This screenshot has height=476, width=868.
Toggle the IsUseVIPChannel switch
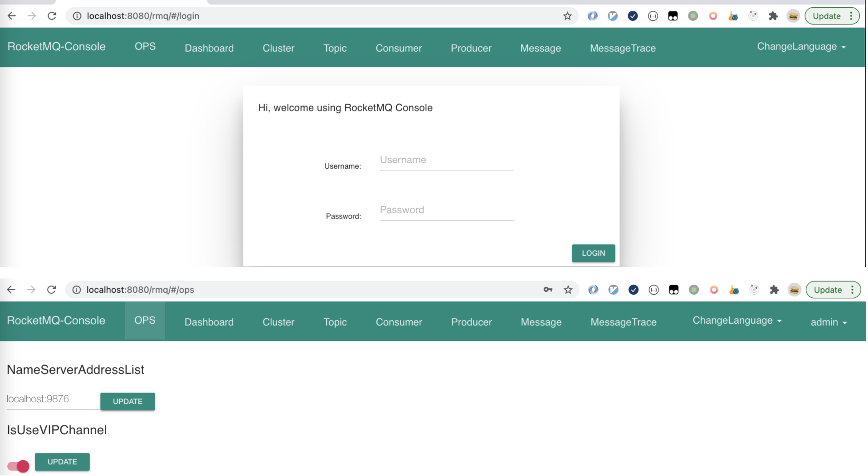19,466
